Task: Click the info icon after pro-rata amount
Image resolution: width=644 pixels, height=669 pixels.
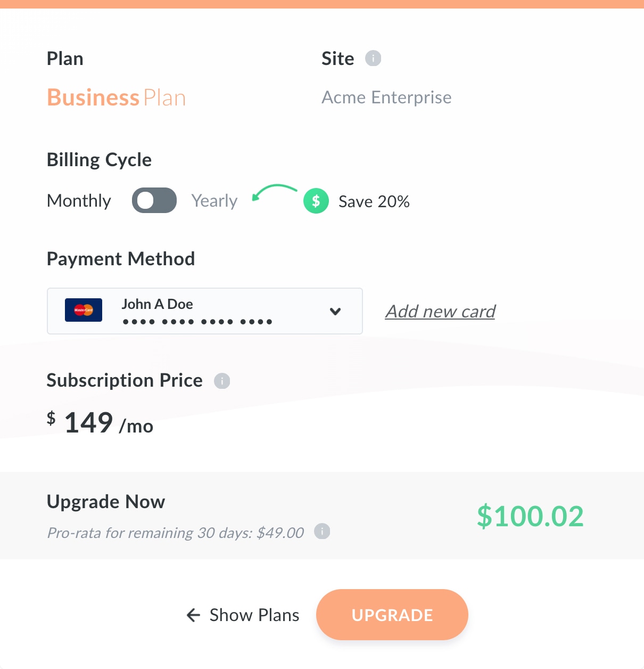Action: click(322, 531)
